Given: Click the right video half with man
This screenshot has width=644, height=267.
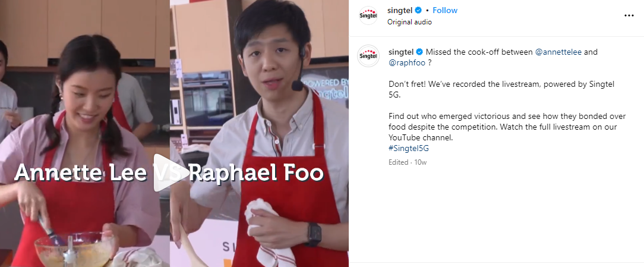Looking at the screenshot, I should [260, 133].
